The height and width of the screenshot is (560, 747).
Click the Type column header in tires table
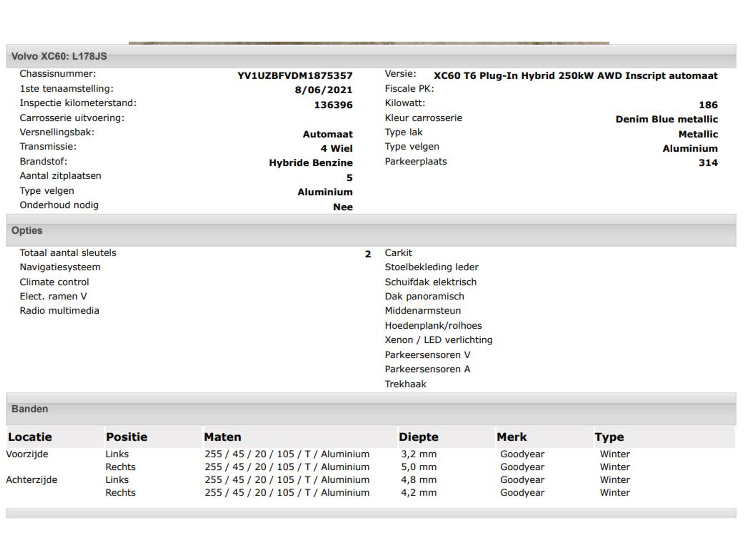609,437
